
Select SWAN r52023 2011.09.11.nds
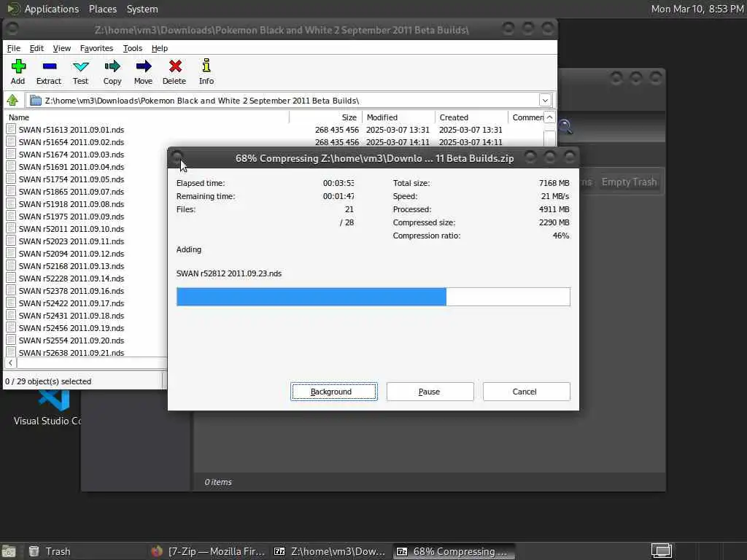coord(71,241)
